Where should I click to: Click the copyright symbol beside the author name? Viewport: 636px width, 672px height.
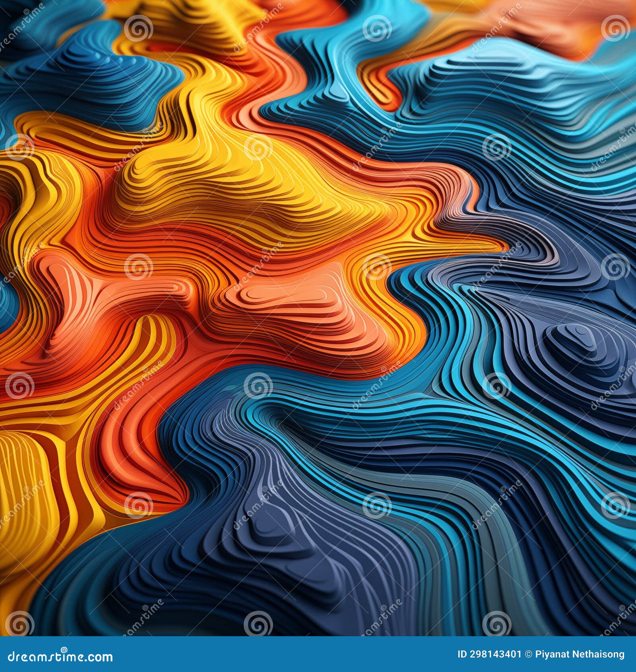(529, 654)
